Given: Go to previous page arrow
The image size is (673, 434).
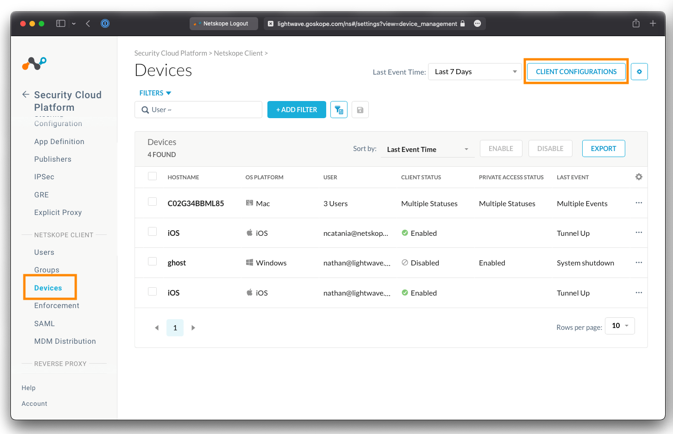Looking at the screenshot, I should pos(157,328).
